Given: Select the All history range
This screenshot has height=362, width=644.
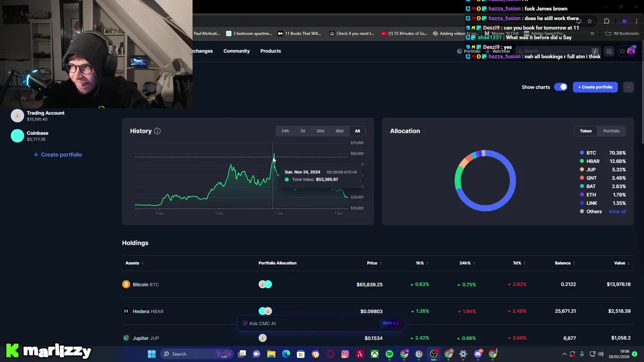Looking at the screenshot, I should click(x=357, y=131).
